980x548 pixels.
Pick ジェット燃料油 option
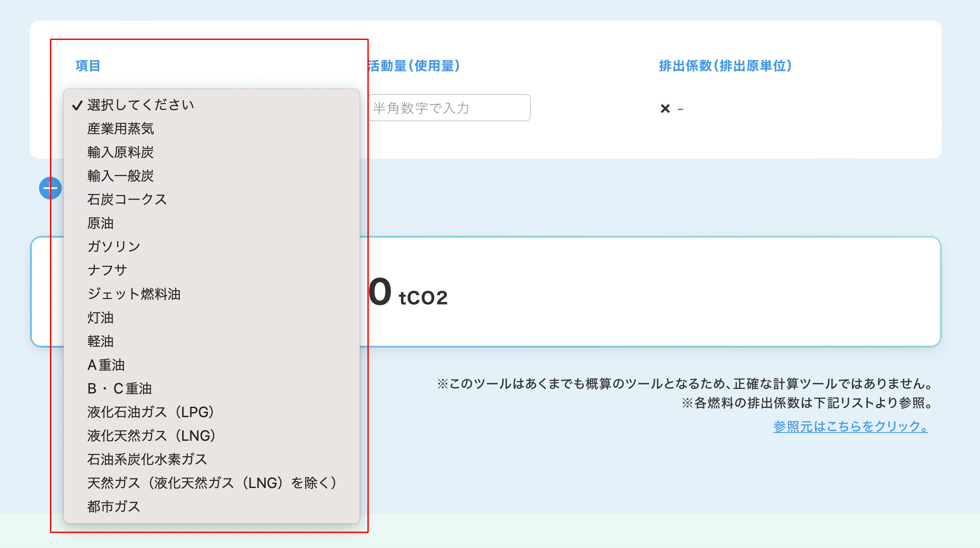(134, 294)
